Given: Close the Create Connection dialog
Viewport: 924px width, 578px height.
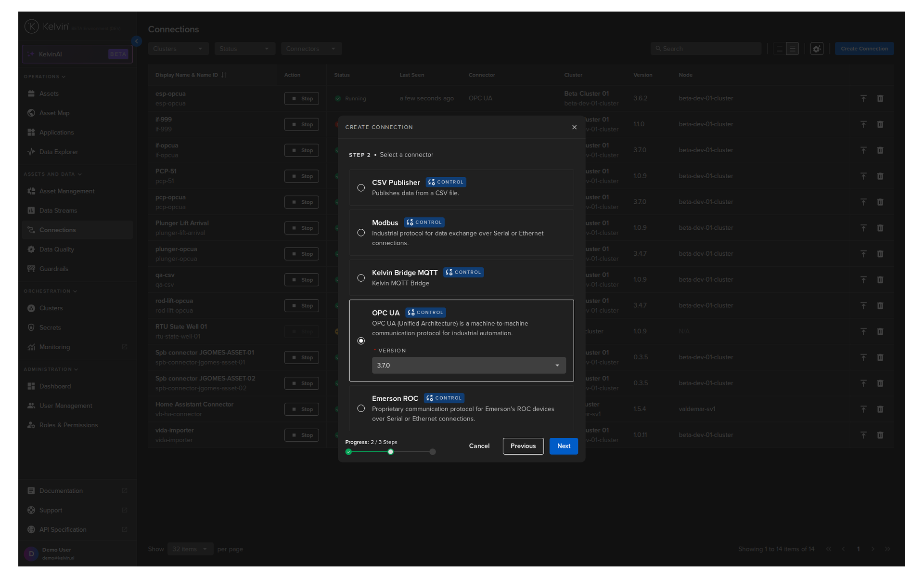Looking at the screenshot, I should click(574, 127).
